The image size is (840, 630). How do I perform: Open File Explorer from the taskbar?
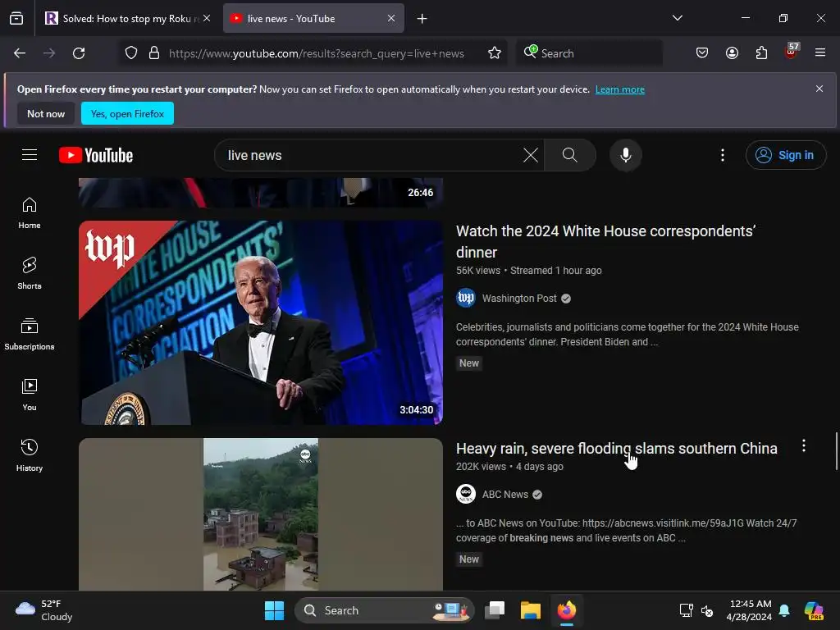tap(531, 610)
